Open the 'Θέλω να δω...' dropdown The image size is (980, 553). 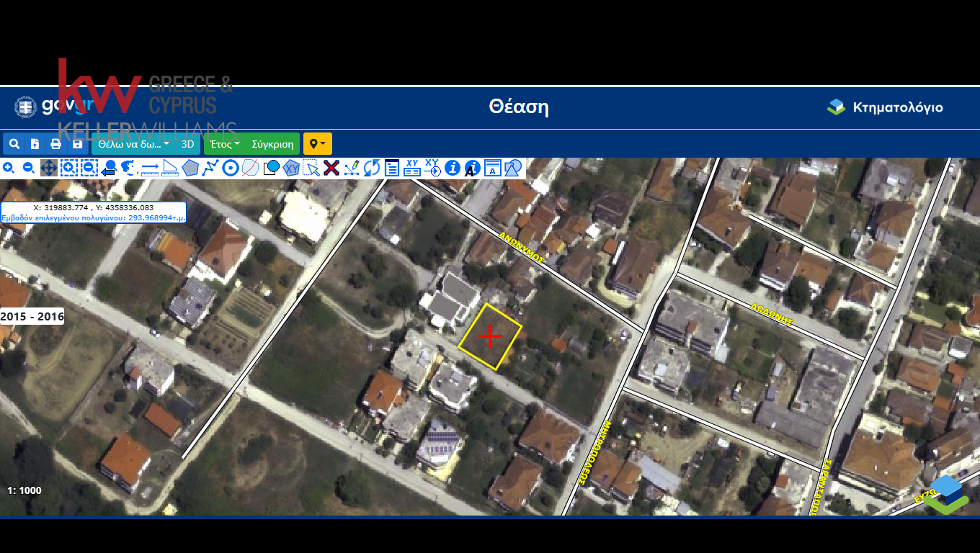coord(133,144)
